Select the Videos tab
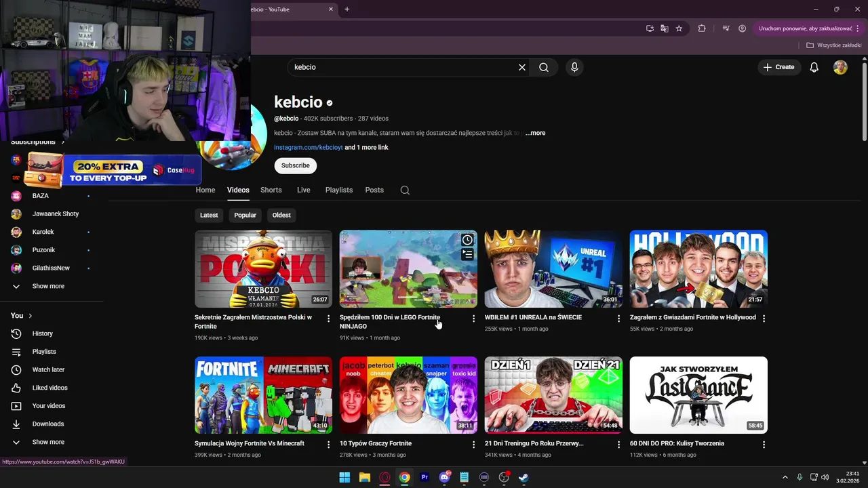This screenshot has height=488, width=868. coord(238,190)
